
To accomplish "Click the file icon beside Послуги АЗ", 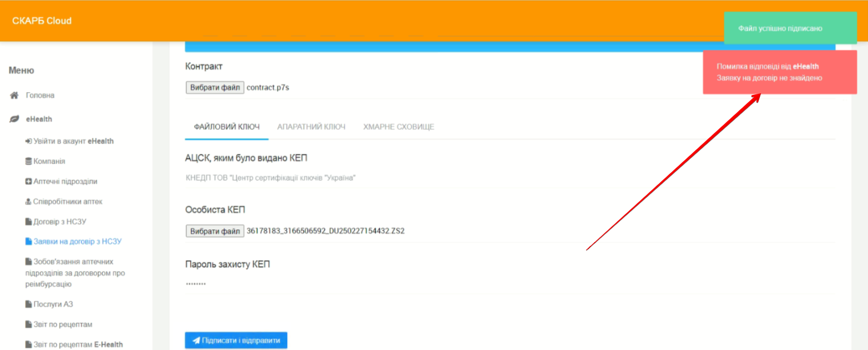I will [x=29, y=304].
